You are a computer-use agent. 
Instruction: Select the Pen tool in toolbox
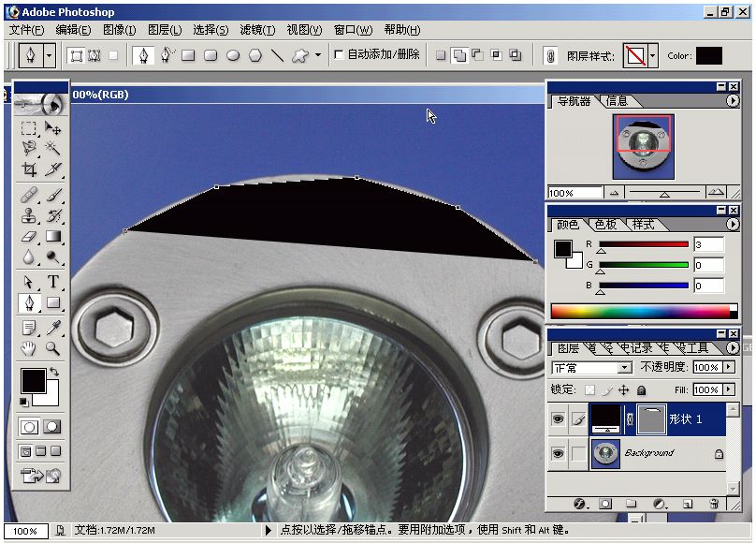pyautogui.click(x=28, y=302)
